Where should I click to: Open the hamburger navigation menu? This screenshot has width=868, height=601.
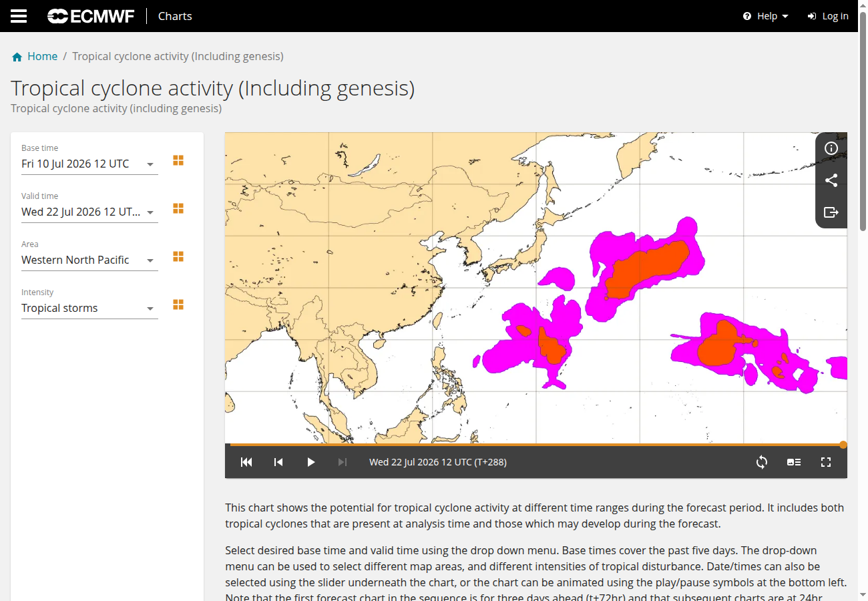(x=19, y=16)
